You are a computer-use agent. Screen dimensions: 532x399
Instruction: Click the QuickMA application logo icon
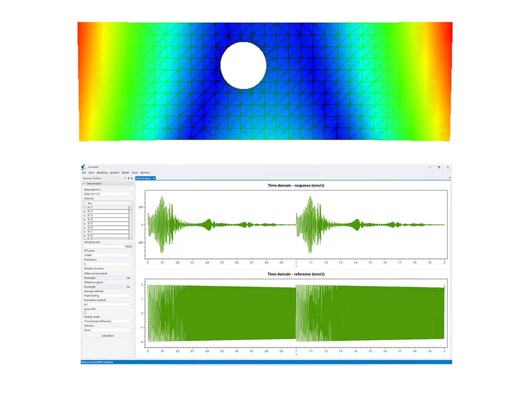[83, 167]
